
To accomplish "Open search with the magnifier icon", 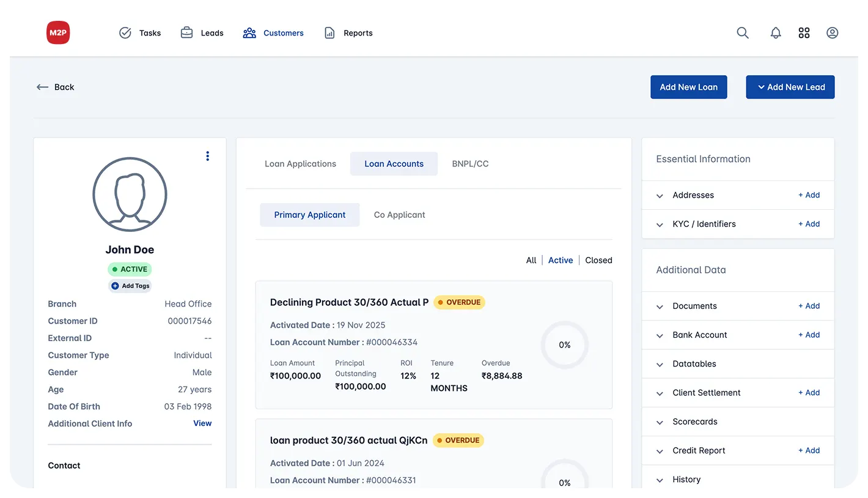I will [743, 33].
